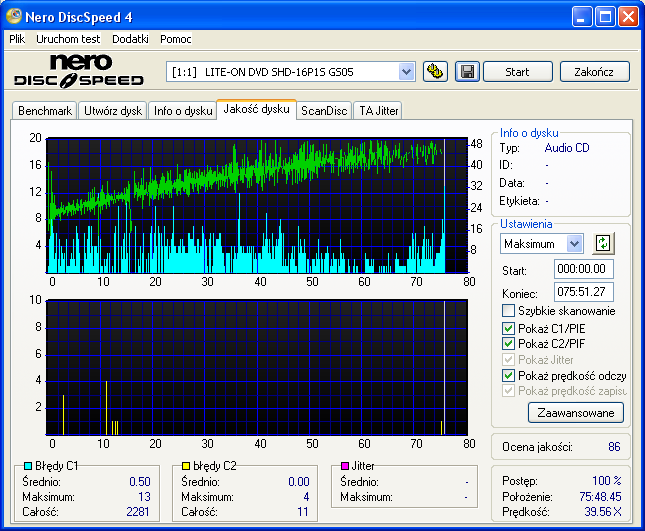Open Zaawansowane advanced settings
645x531 pixels.
pyautogui.click(x=576, y=413)
